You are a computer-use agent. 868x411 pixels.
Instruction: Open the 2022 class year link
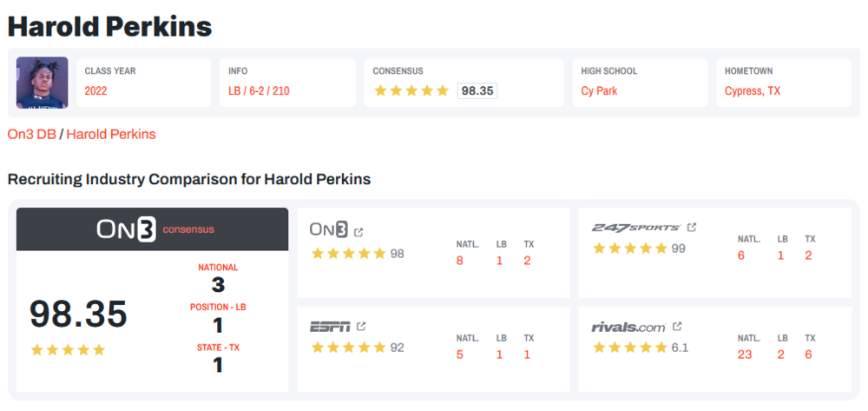coord(95,90)
